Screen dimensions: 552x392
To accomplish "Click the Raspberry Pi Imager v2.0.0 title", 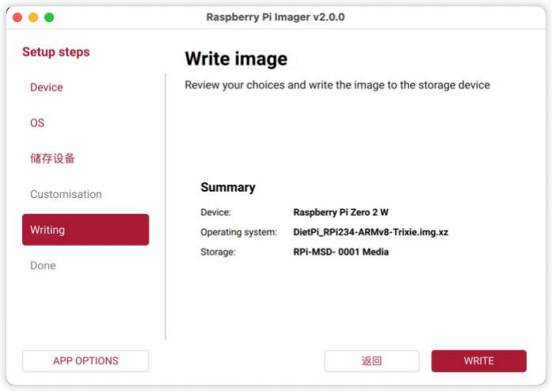I will pos(276,17).
